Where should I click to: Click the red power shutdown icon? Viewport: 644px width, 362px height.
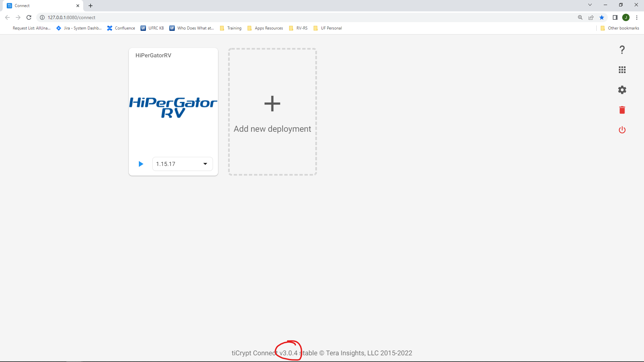[622, 130]
